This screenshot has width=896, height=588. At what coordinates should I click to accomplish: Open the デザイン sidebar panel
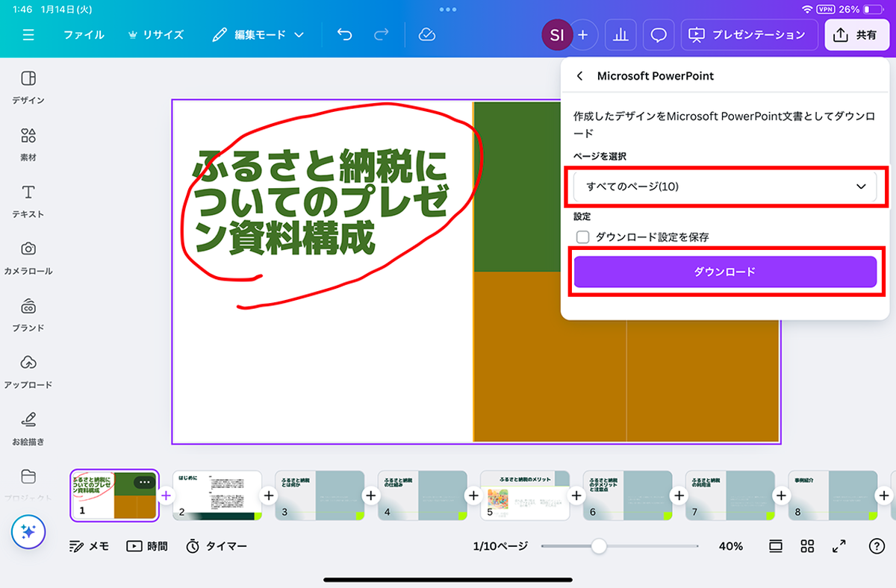(28, 87)
